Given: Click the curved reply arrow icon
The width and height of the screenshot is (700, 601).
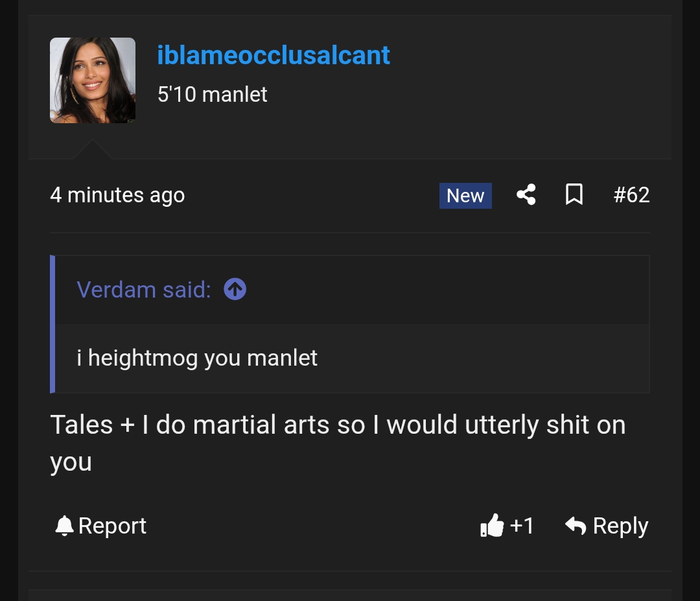Looking at the screenshot, I should click(x=576, y=526).
